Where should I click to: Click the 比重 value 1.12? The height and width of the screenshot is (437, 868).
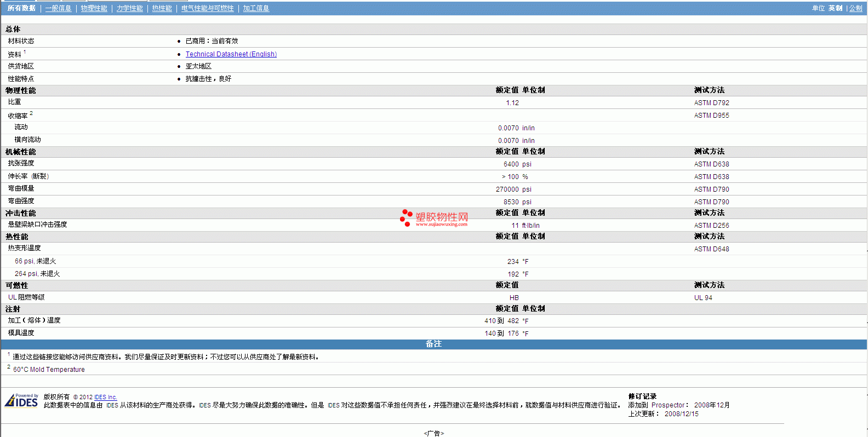512,103
